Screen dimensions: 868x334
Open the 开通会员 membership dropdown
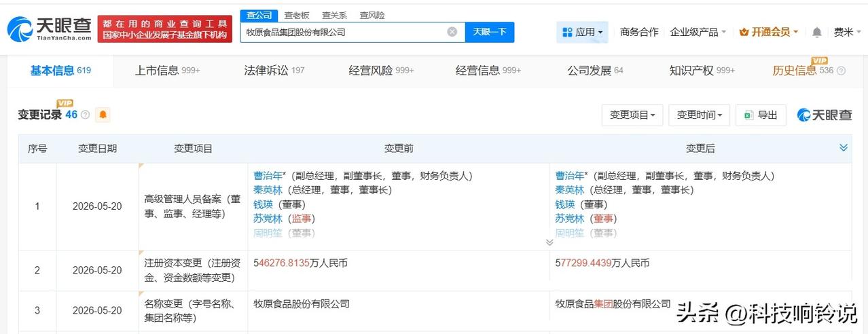pyautogui.click(x=769, y=32)
